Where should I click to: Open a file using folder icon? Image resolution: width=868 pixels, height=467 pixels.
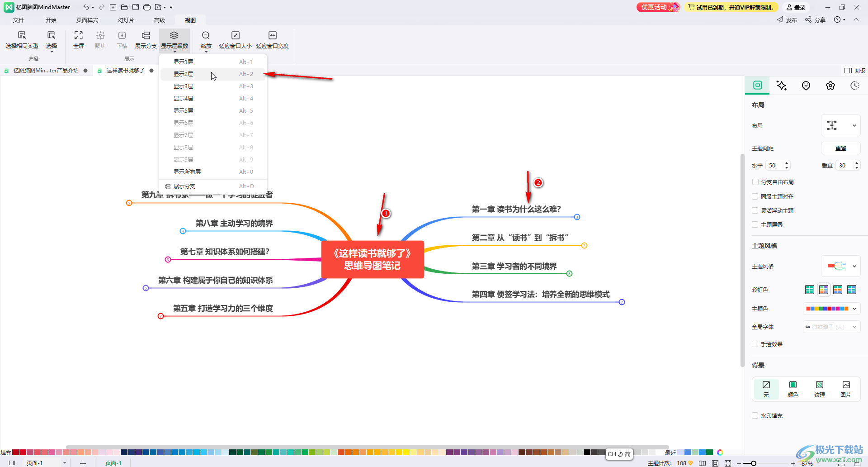(x=124, y=7)
